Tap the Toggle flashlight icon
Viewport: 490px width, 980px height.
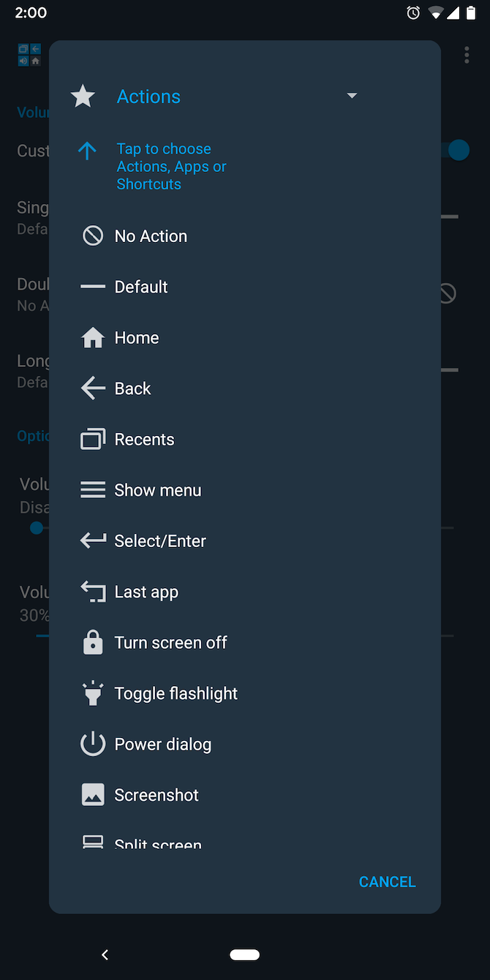pos(92,693)
